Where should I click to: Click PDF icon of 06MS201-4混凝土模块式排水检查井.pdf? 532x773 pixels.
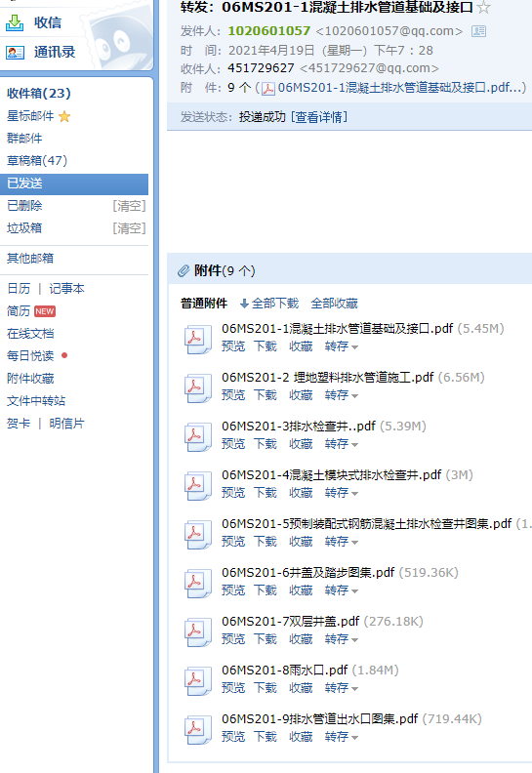point(197,485)
